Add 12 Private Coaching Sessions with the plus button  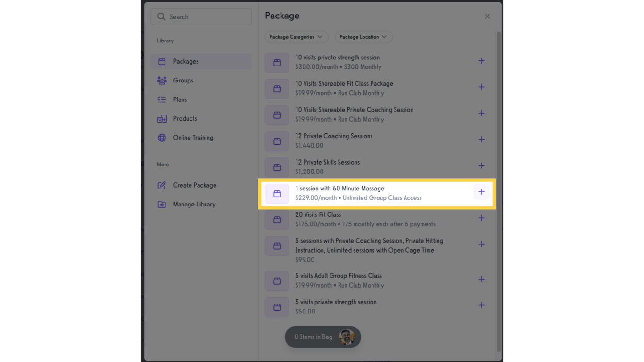click(x=481, y=140)
